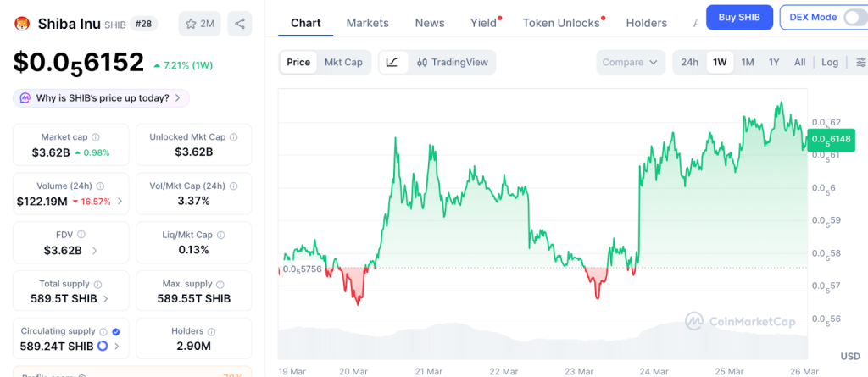Select the line chart type icon

[x=392, y=62]
